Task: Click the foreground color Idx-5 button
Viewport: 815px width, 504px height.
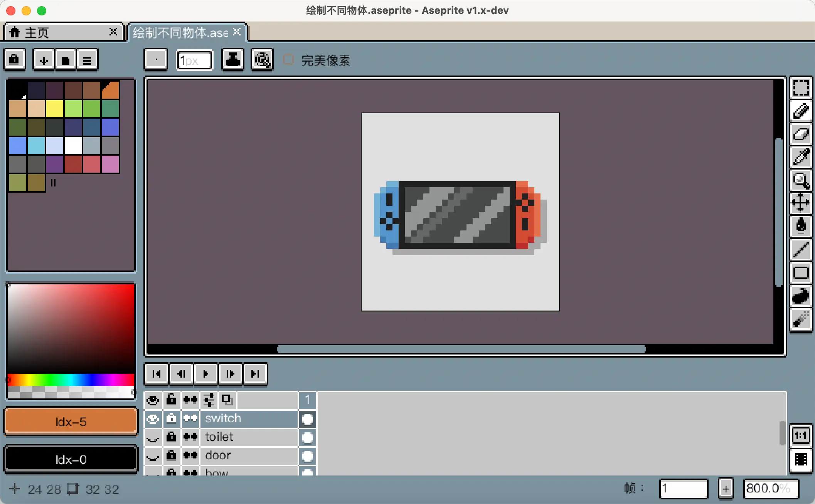Action: tap(71, 422)
